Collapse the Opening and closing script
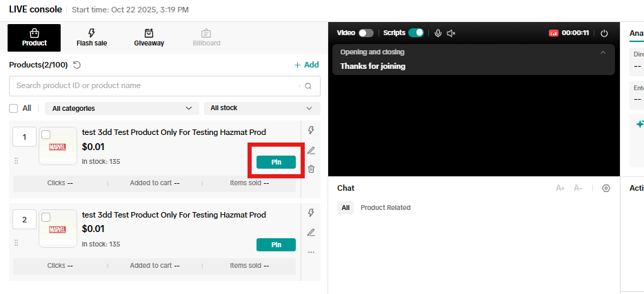The height and width of the screenshot is (294, 644). pos(603,52)
